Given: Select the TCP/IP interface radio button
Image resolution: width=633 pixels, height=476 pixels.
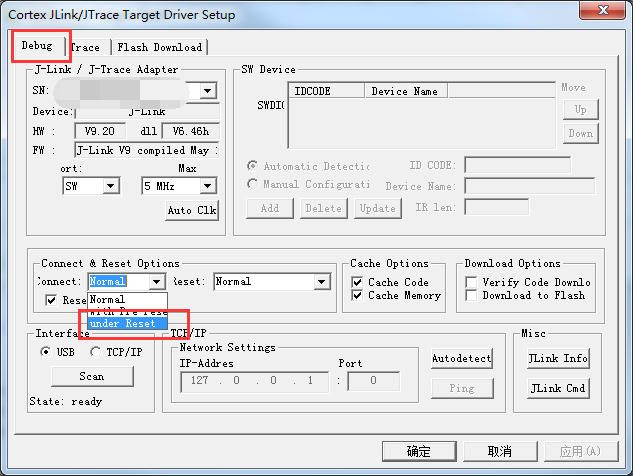Looking at the screenshot, I should tap(95, 352).
